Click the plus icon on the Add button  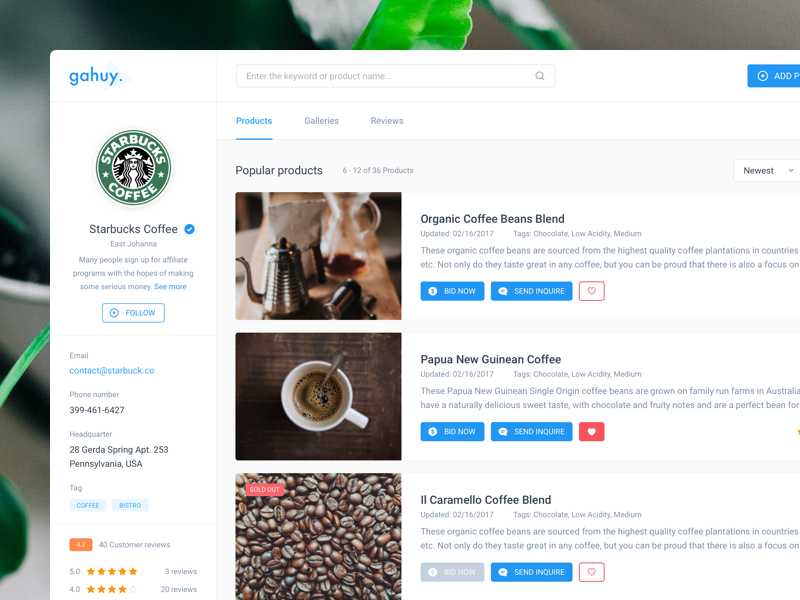(762, 76)
